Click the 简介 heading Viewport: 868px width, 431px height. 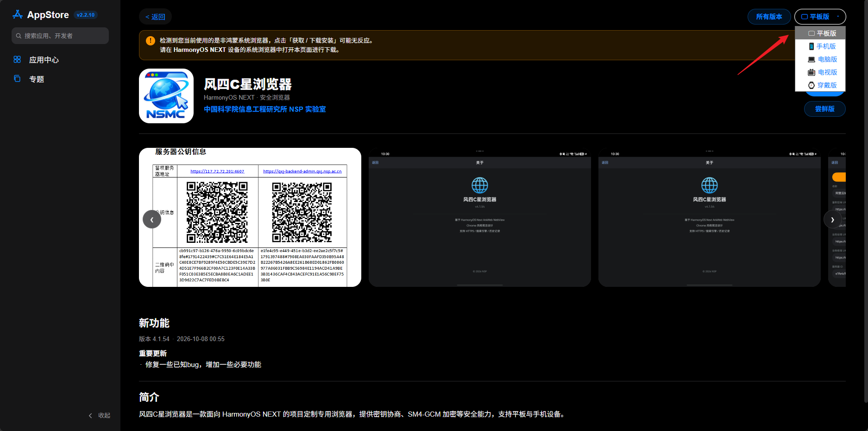149,397
